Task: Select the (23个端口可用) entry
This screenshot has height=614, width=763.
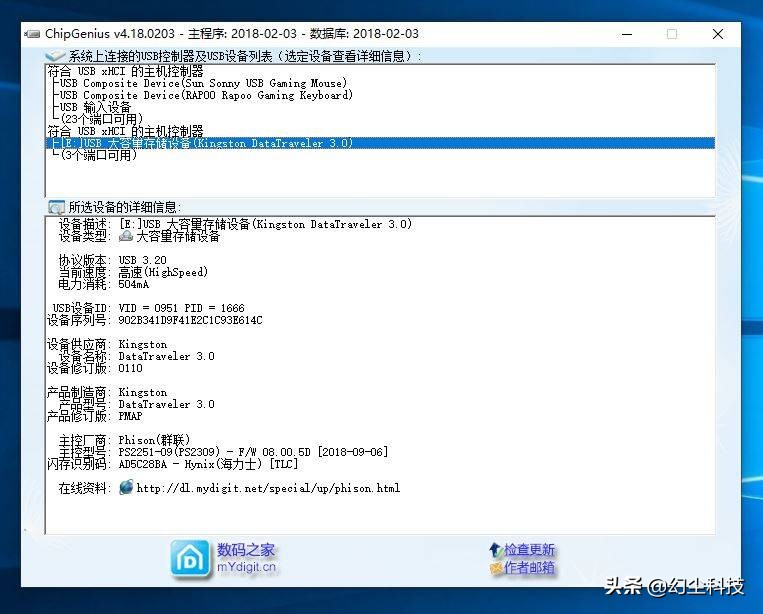Action: 102,119
